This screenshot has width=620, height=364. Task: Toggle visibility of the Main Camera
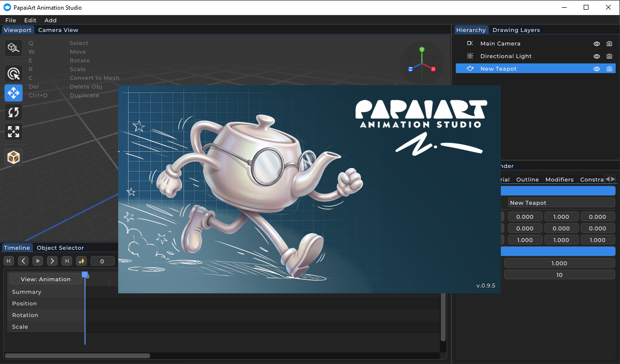click(597, 44)
